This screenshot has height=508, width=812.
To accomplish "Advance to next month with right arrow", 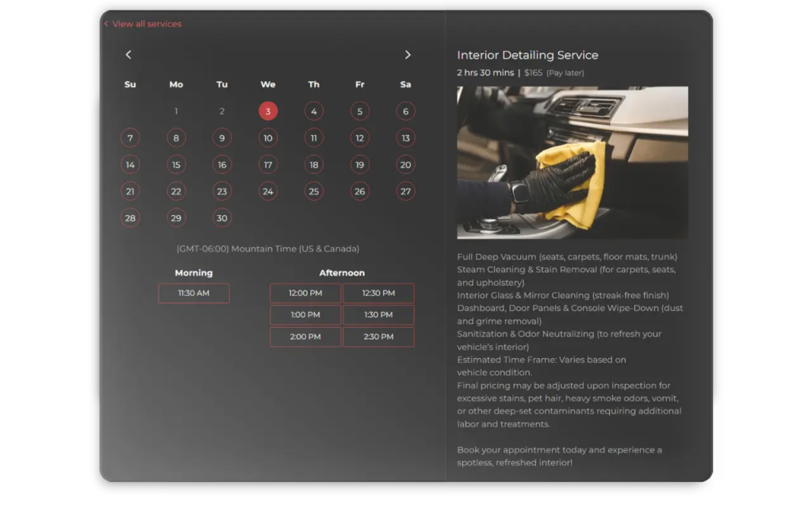I will click(x=408, y=55).
